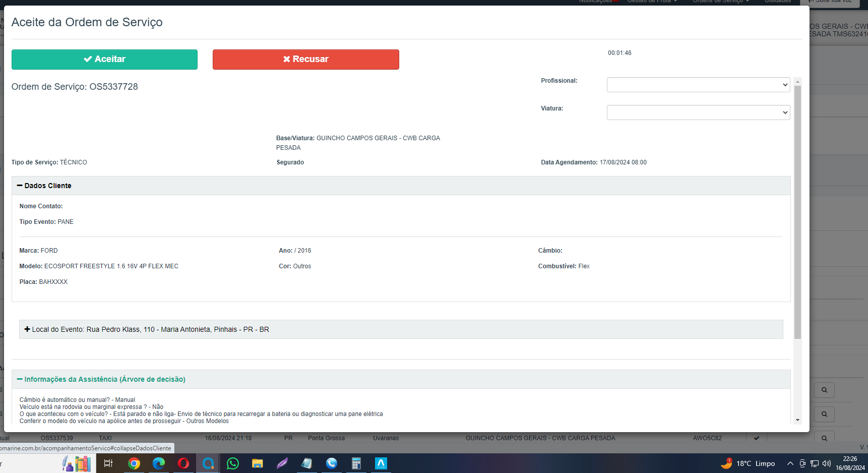Open the Profissional dropdown
Viewport: 868px width, 473px height.
point(698,85)
